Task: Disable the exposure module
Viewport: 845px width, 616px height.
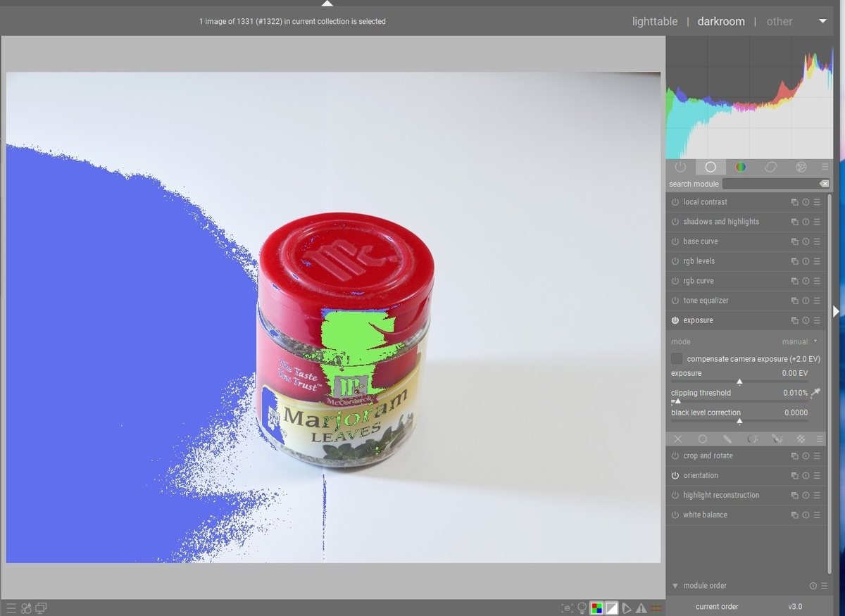Action: (x=675, y=320)
